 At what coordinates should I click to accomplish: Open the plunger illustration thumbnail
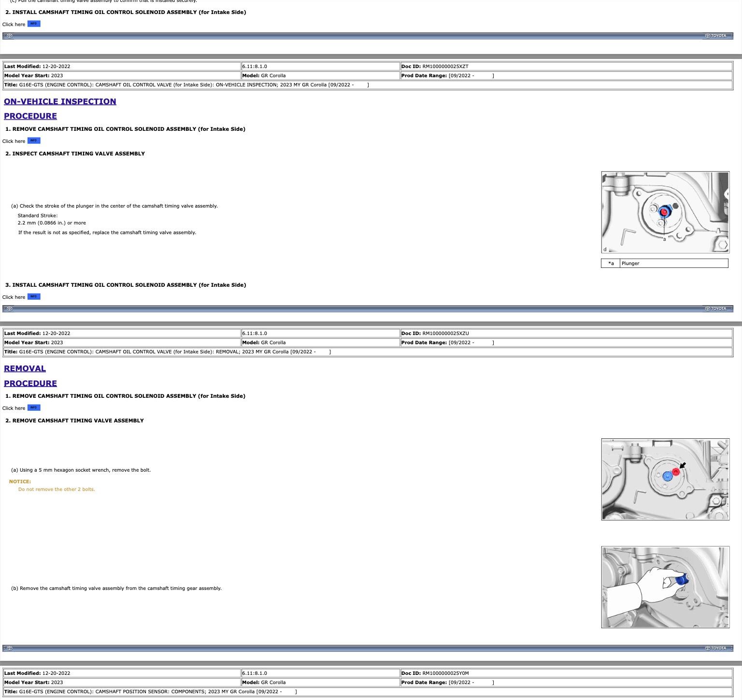point(665,212)
